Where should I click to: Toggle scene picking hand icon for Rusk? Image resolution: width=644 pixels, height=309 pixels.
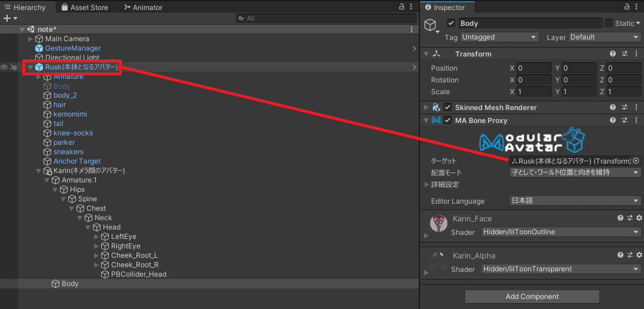14,67
